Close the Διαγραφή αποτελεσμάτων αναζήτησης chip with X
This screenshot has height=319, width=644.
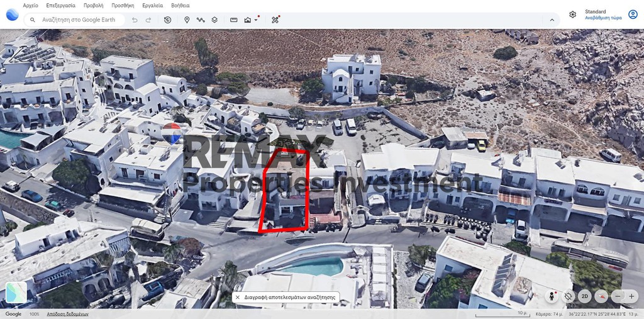237,297
